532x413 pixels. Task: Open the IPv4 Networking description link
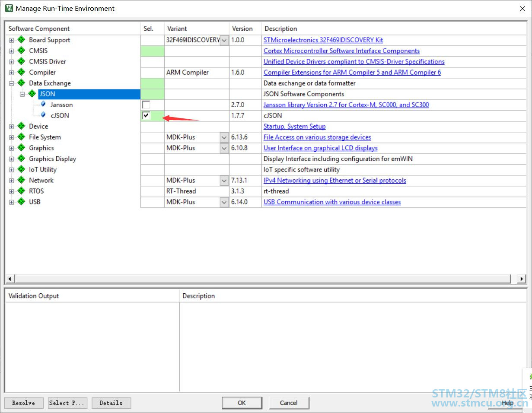(335, 180)
